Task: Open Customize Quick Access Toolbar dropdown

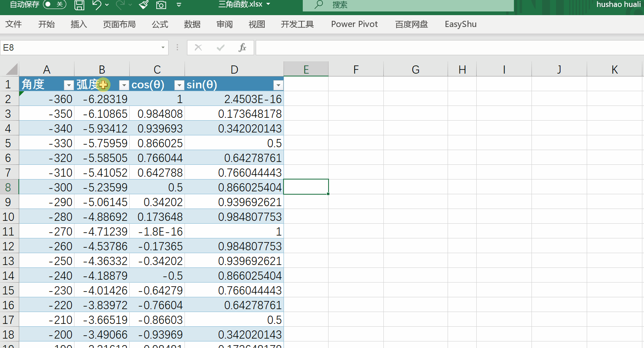Action: pos(179,5)
